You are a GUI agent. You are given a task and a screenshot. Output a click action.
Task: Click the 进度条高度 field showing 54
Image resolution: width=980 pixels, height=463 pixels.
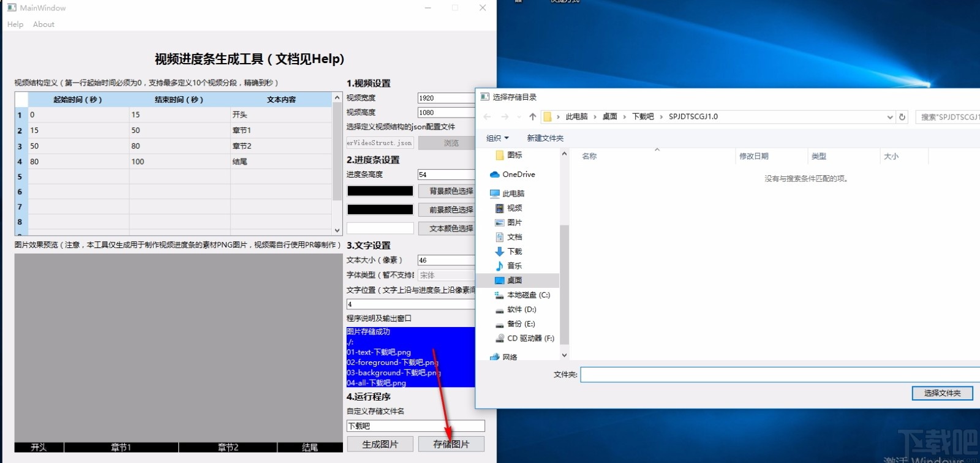pyautogui.click(x=447, y=175)
